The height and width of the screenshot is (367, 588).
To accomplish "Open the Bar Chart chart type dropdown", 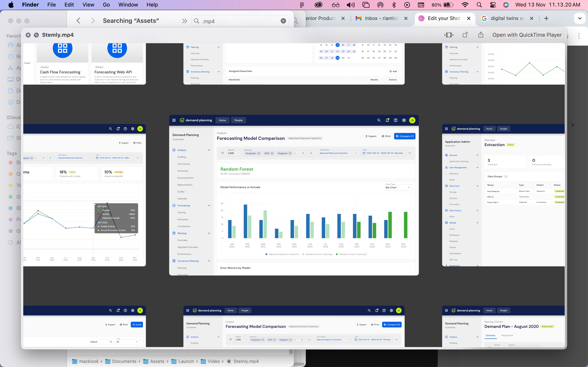I will (x=398, y=187).
